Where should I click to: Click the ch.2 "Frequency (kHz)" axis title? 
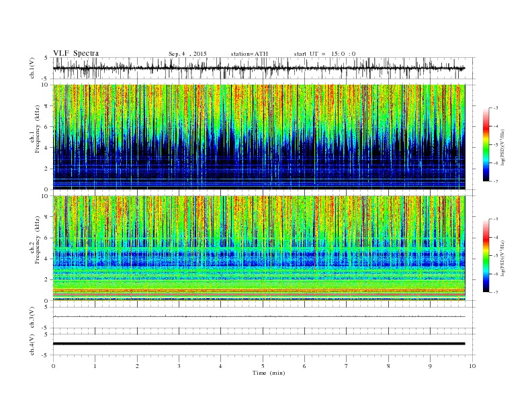38,241
